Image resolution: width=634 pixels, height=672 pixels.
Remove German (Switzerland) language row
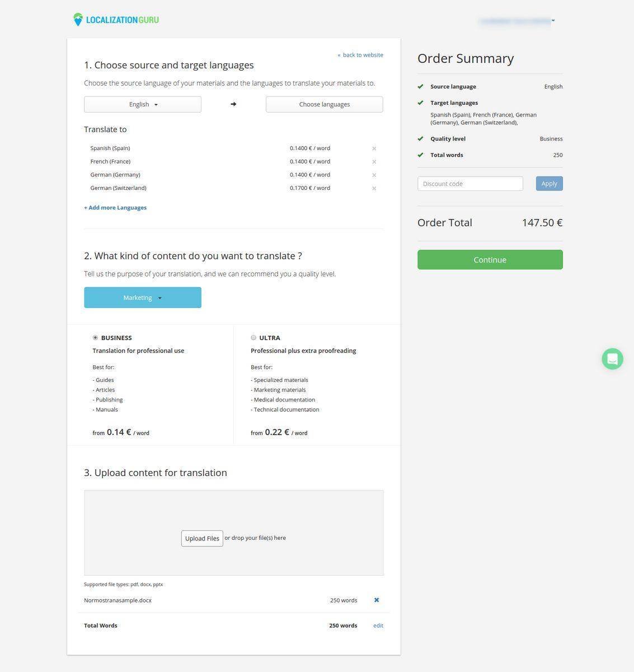click(374, 189)
